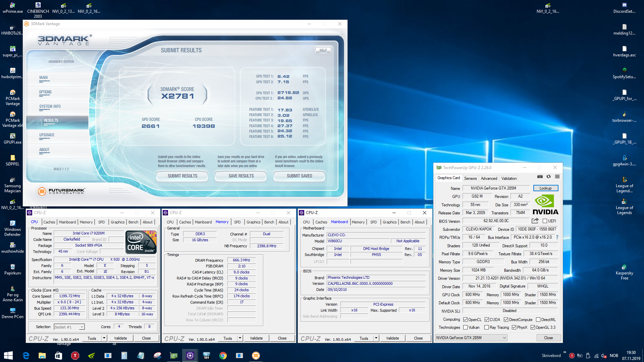Open CINEBENCH 2003 desktop icon

tap(38, 10)
